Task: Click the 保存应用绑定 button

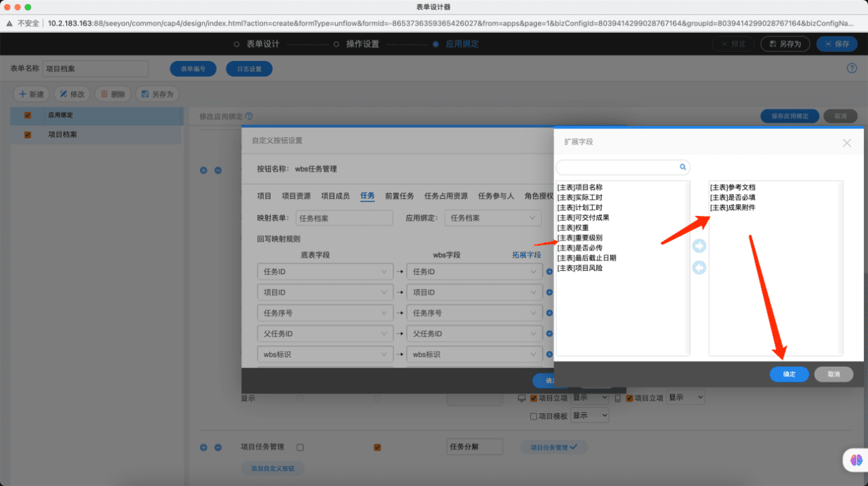Action: (x=790, y=117)
